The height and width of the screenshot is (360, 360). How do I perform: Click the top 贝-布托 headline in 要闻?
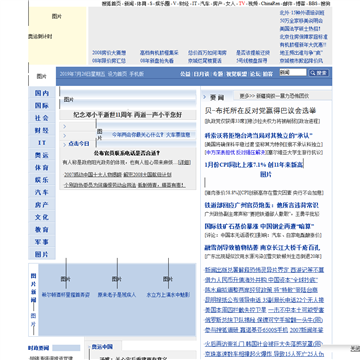click(260, 110)
